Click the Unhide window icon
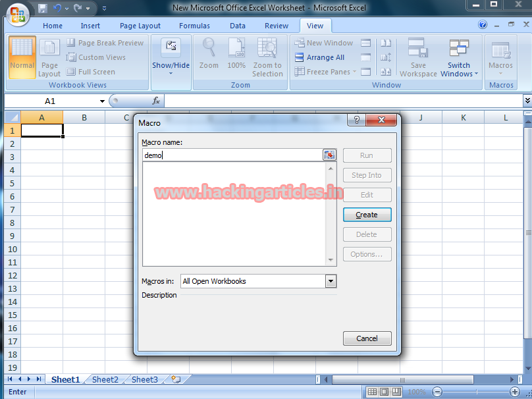The height and width of the screenshot is (399, 532). point(366,72)
